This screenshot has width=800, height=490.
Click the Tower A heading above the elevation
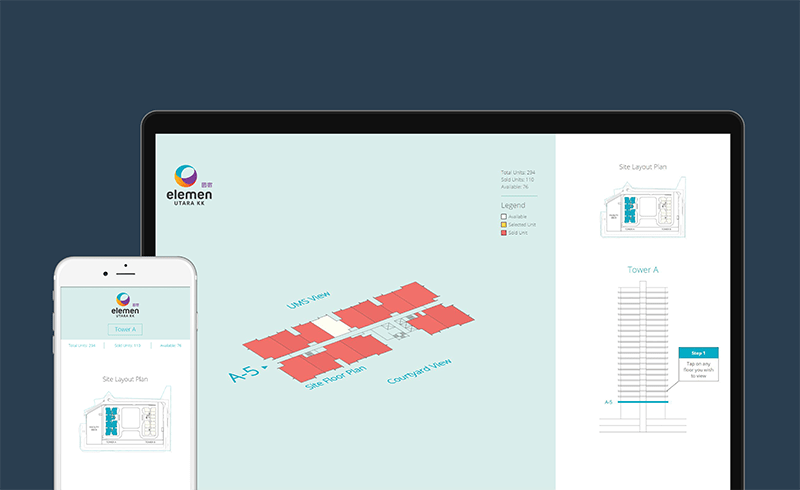(642, 270)
